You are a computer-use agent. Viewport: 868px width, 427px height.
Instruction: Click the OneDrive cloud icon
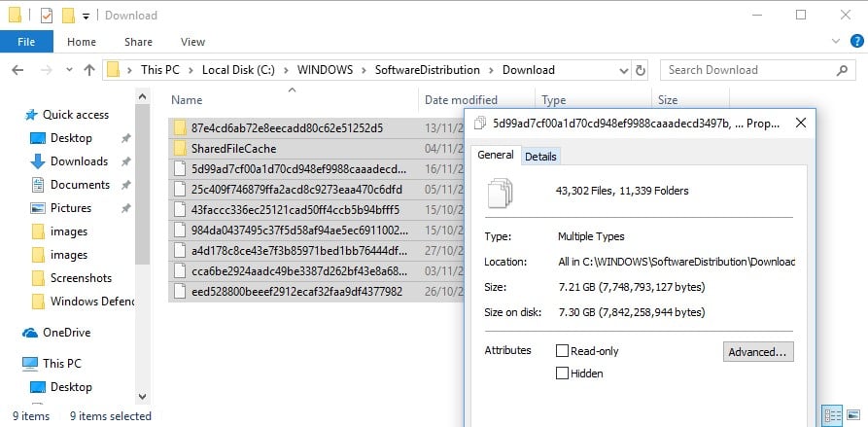[x=30, y=333]
